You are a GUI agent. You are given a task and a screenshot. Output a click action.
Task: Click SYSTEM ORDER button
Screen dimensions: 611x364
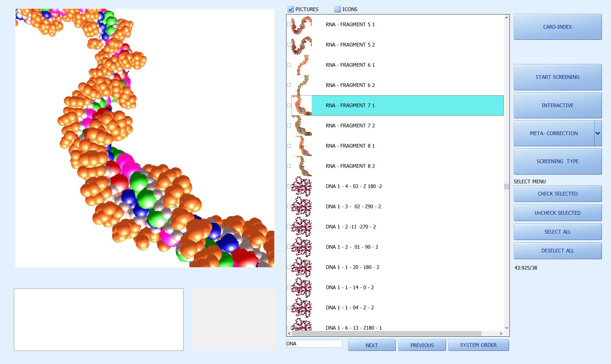coord(478,345)
